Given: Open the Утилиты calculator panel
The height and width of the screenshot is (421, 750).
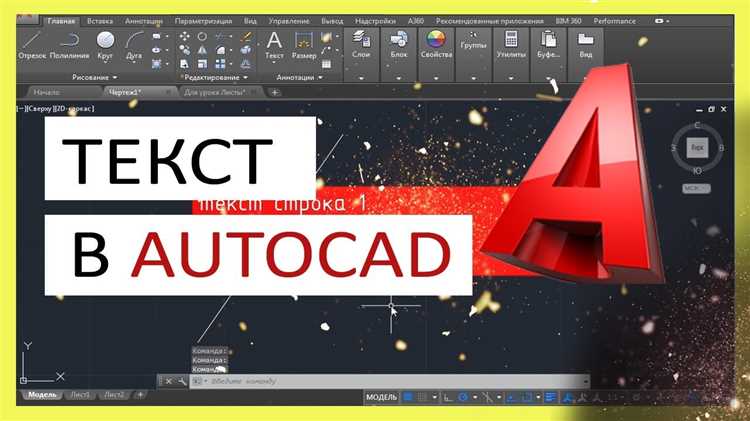Looking at the screenshot, I should coord(511,45).
